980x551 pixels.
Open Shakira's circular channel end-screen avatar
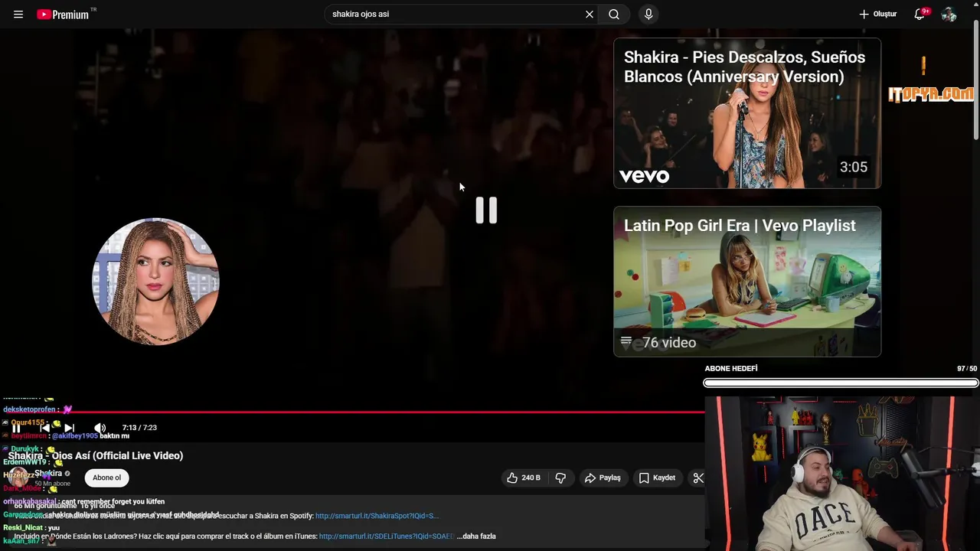click(x=155, y=282)
